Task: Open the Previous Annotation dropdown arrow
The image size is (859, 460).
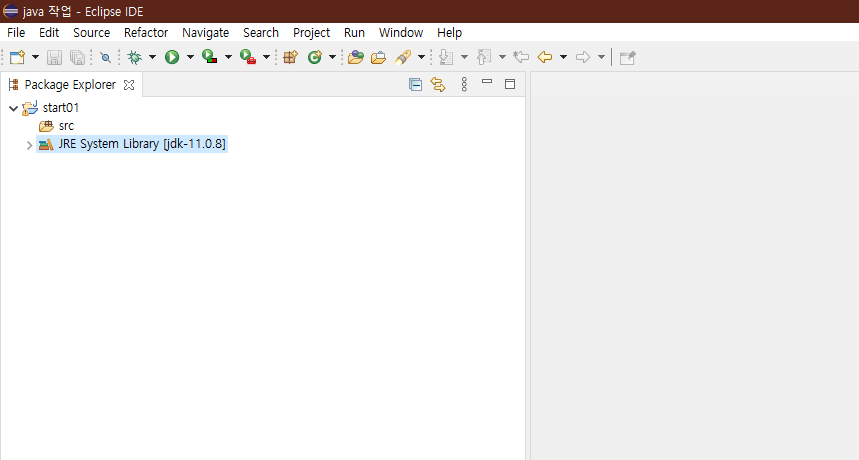Action: [502, 57]
